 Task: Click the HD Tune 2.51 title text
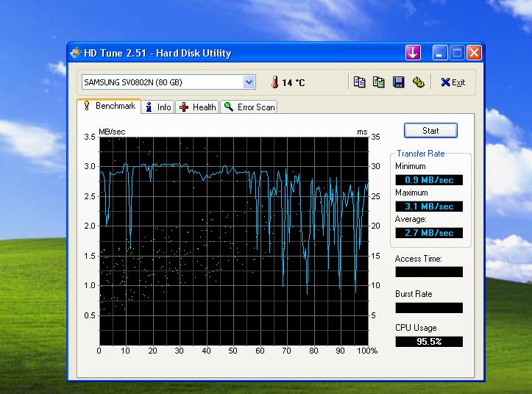pyautogui.click(x=157, y=53)
